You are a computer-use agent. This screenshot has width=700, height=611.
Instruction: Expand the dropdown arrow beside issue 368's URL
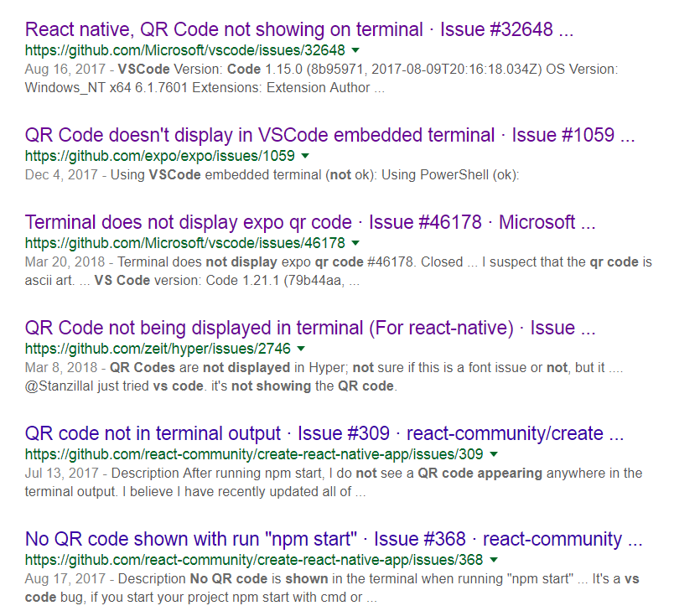click(495, 560)
